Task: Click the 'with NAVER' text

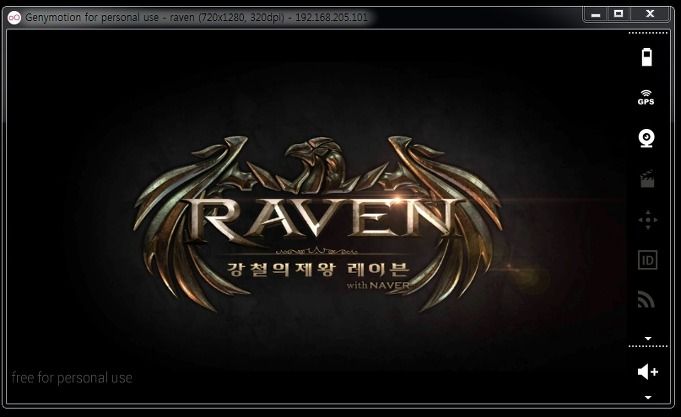Action: click(378, 285)
